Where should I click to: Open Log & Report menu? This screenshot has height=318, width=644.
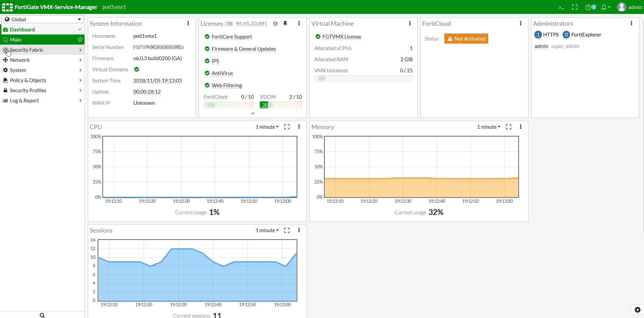42,100
